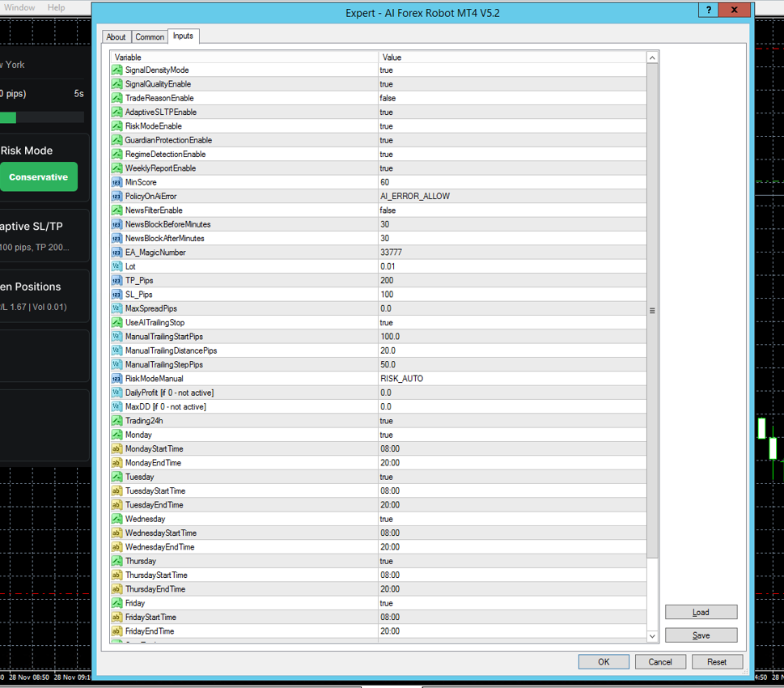Click the FridayEndTime string type icon
The height and width of the screenshot is (688, 784).
coord(117,631)
